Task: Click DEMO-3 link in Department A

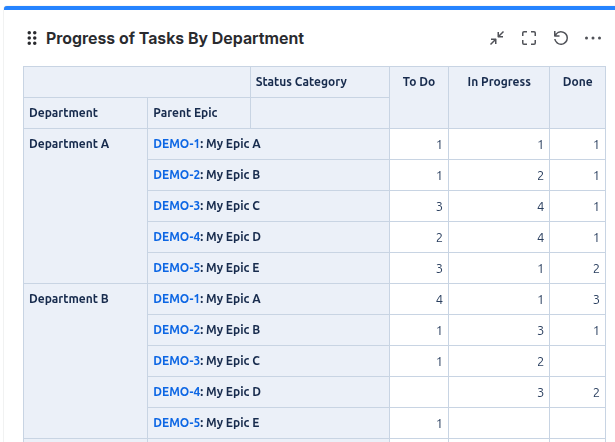Action: (176, 206)
